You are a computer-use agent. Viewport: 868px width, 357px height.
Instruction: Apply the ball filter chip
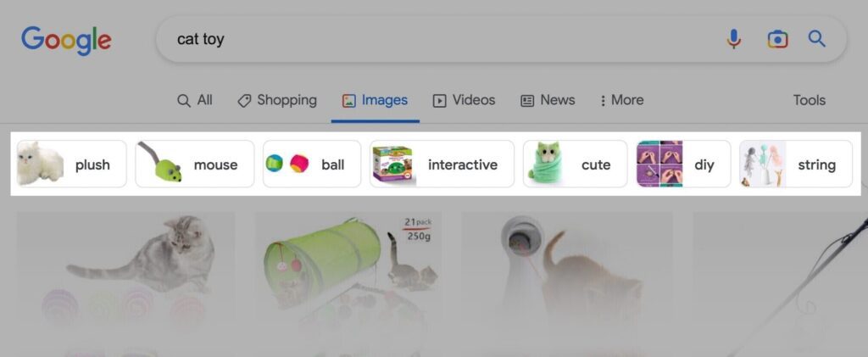click(x=312, y=164)
